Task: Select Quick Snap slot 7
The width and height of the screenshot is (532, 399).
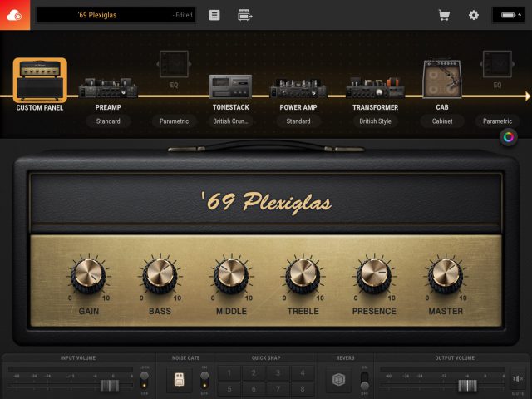Action: tap(278, 388)
